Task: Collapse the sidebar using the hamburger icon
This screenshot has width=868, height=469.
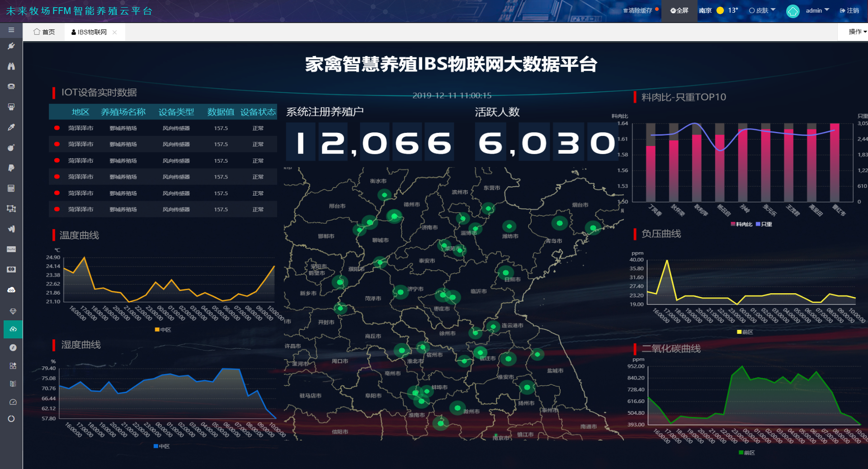Action: pos(11,30)
